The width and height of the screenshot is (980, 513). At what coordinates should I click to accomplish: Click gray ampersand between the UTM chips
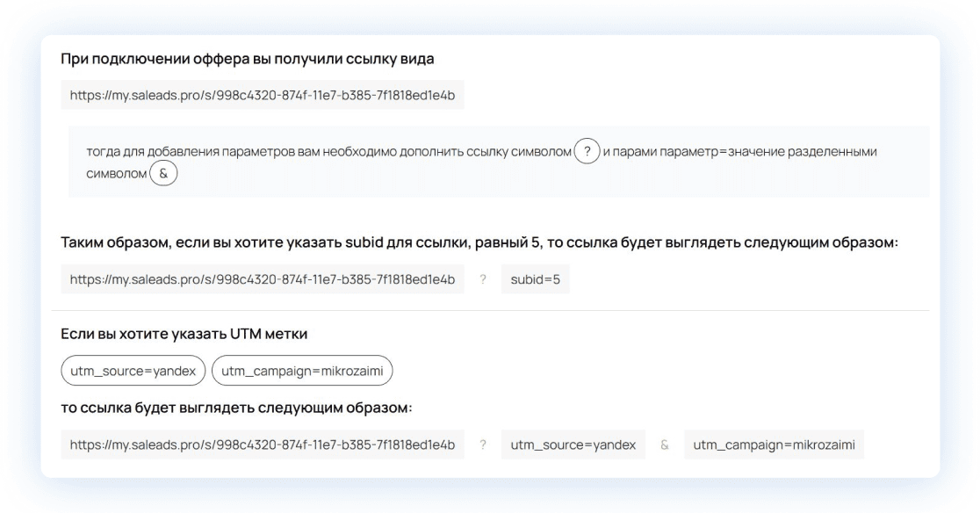(x=665, y=445)
